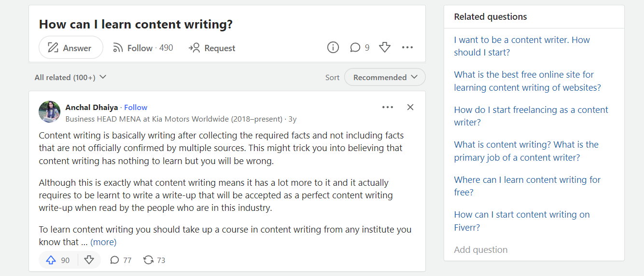Open question info circle icon
The image size is (644, 276).
(x=333, y=47)
